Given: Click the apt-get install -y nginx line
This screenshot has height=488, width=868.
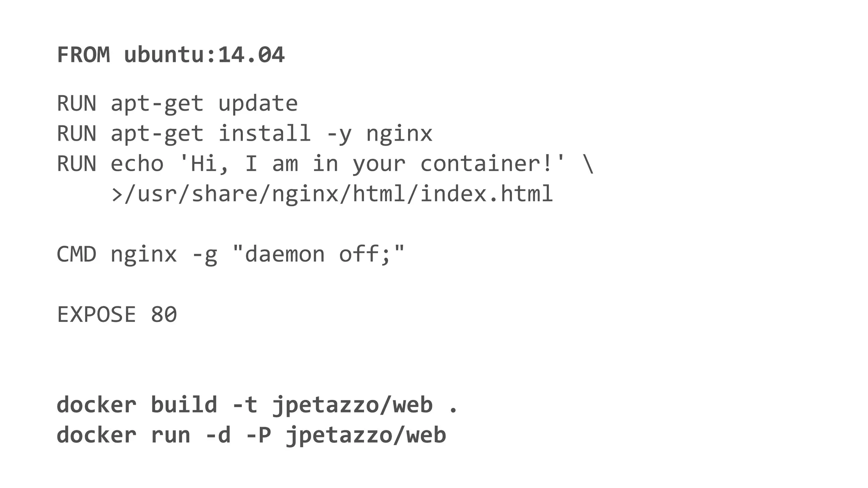Looking at the screenshot, I should [271, 134].
